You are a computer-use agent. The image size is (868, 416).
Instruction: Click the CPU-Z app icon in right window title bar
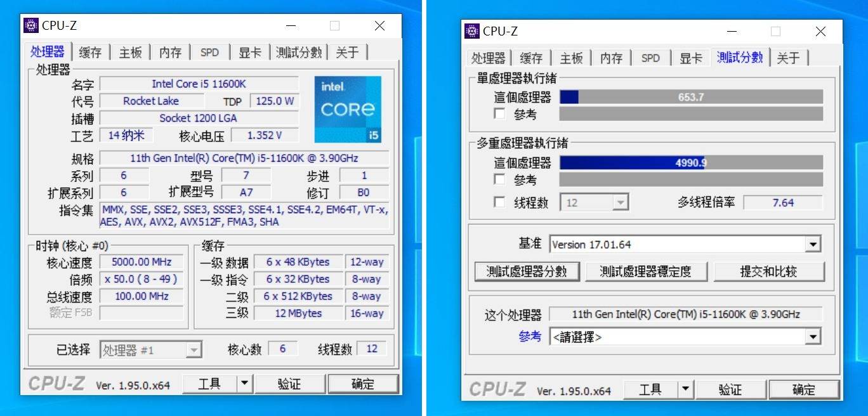(471, 31)
